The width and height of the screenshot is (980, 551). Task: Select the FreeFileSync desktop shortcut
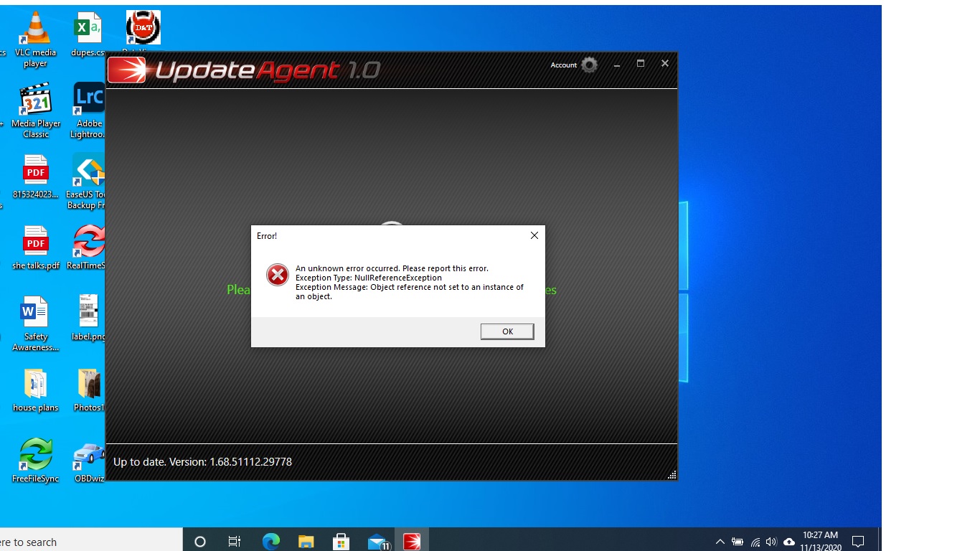click(35, 461)
